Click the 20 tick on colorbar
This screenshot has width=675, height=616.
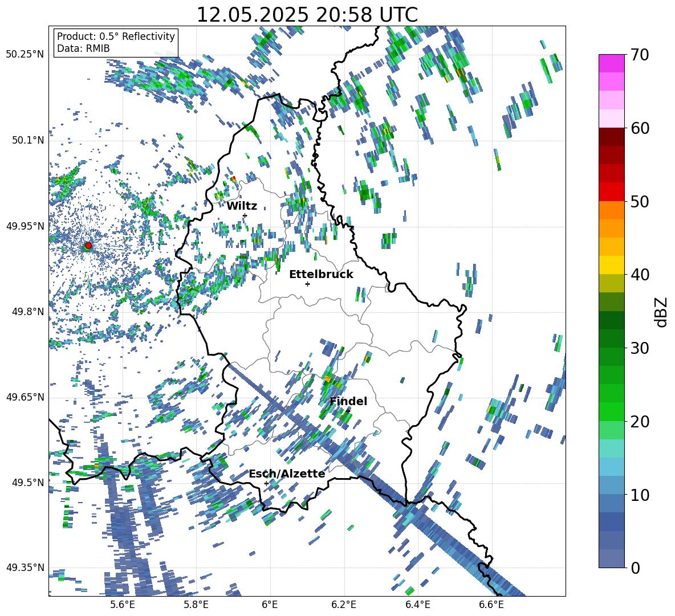tap(640, 422)
